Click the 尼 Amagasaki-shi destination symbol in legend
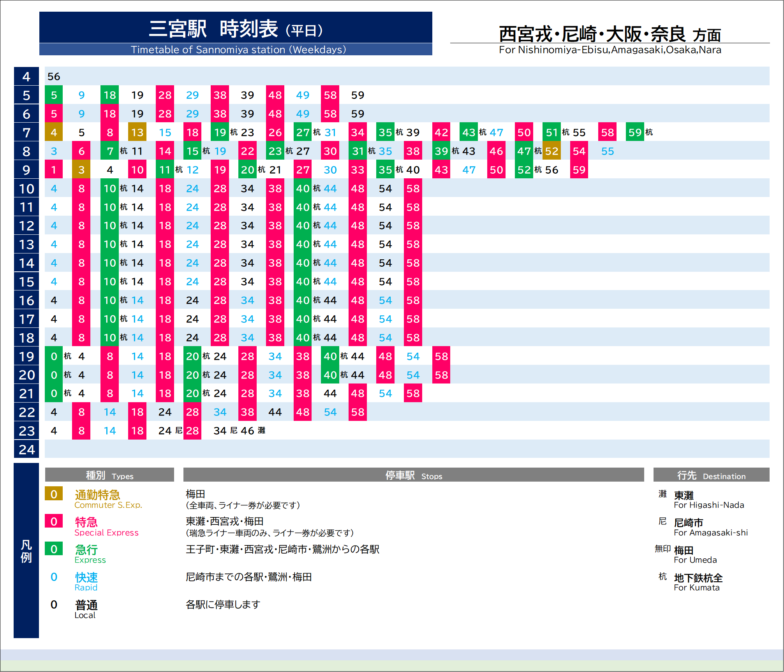784x672 pixels. coord(662,521)
